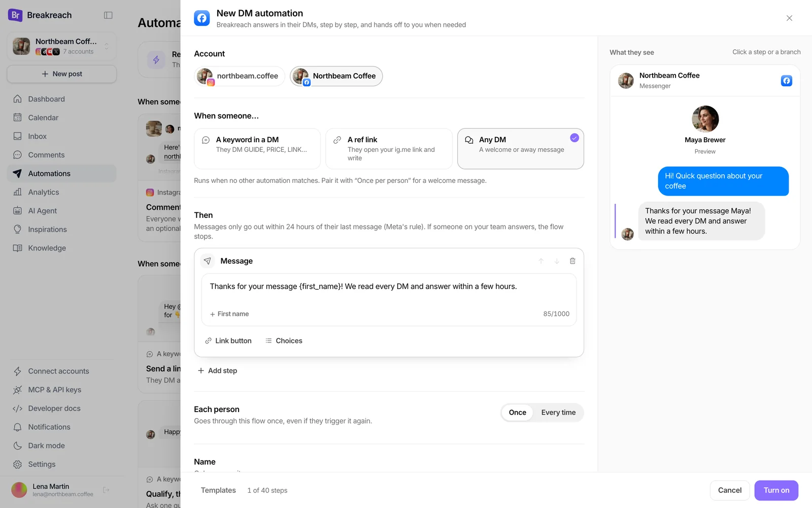Click the Facebook icon in preview header

tap(787, 81)
